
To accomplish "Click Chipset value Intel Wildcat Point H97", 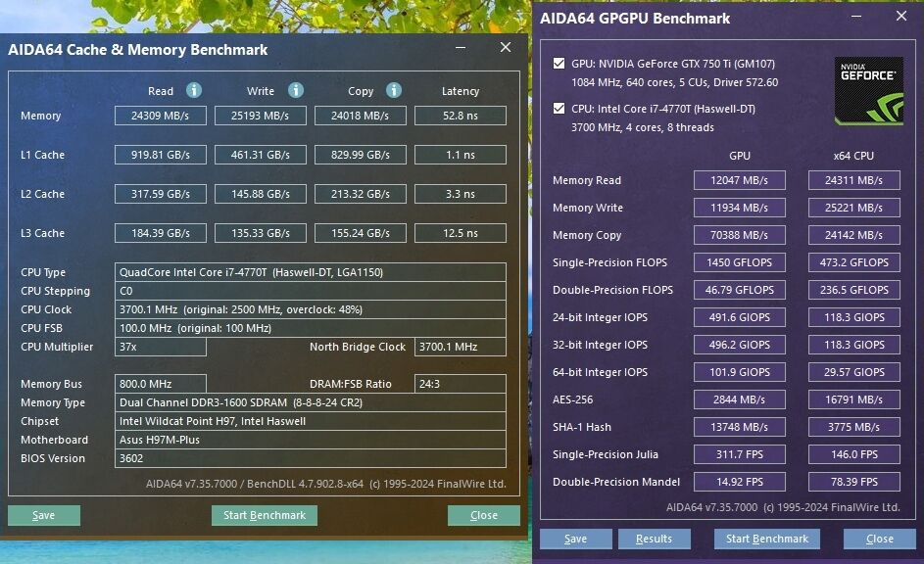I will tap(310, 421).
